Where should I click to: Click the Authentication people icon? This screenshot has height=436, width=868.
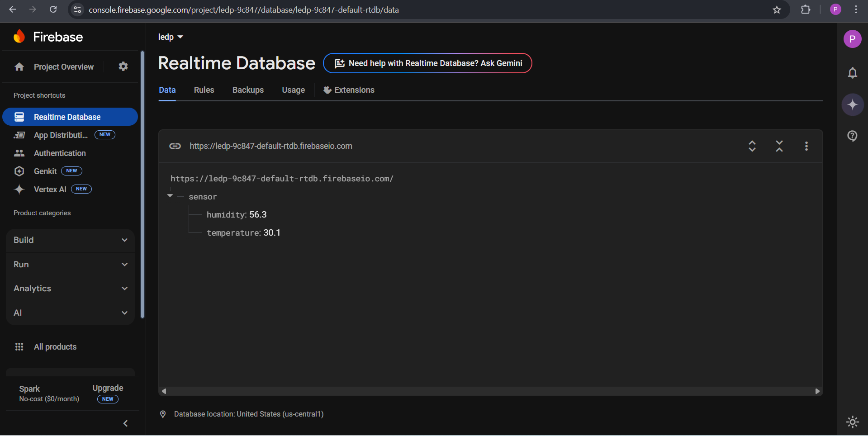pos(19,153)
